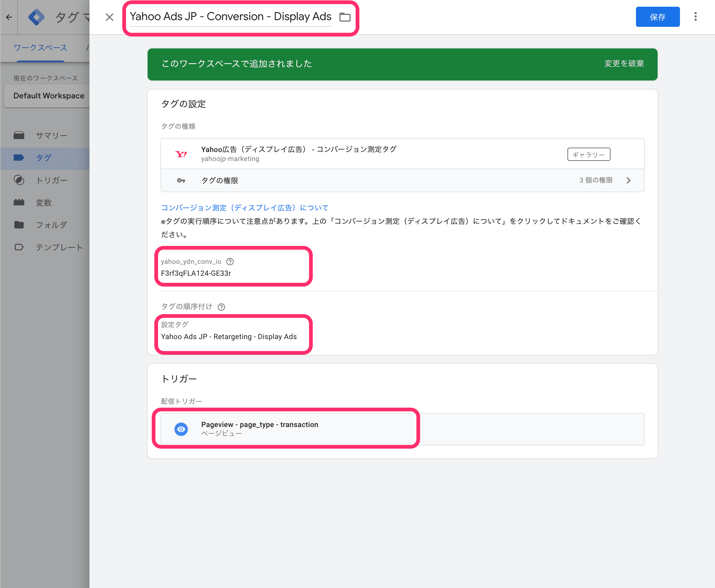The image size is (715, 588).
Task: Click the テンプレート sidebar icon
Action: tap(19, 247)
